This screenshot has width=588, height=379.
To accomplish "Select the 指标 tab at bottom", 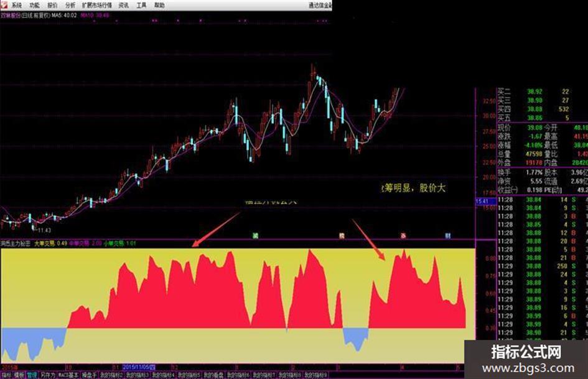I will 6,375.
